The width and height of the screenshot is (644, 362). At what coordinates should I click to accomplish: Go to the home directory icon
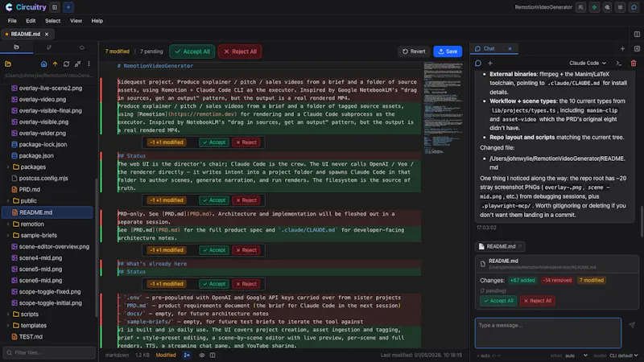click(43, 64)
